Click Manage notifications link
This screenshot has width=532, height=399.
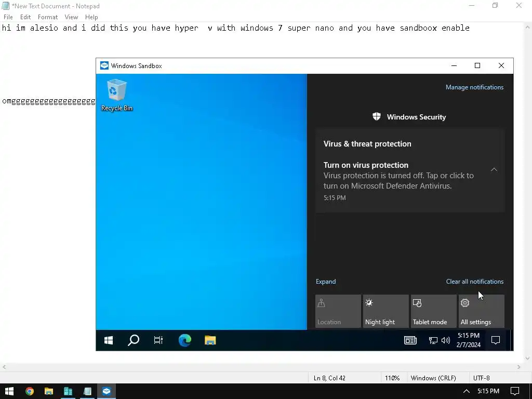click(x=474, y=87)
